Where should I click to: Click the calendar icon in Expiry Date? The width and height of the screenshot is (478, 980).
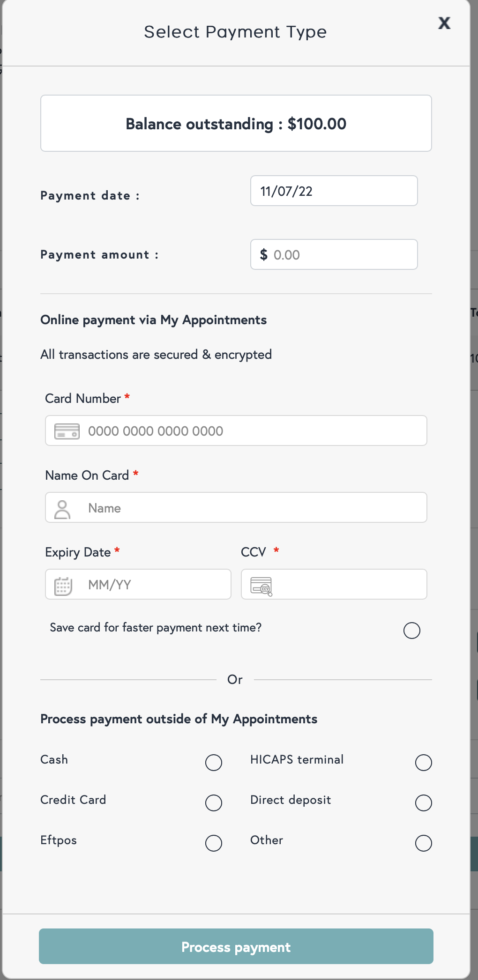tap(63, 586)
